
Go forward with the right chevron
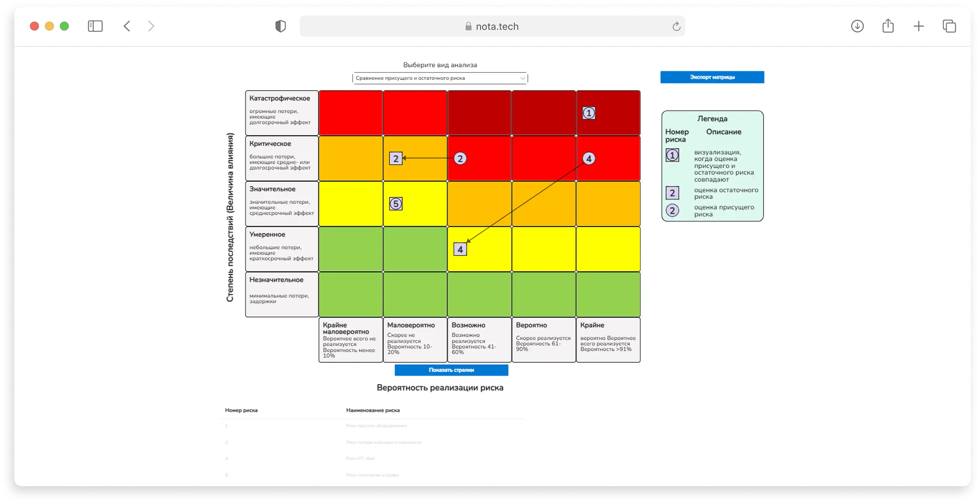[151, 26]
